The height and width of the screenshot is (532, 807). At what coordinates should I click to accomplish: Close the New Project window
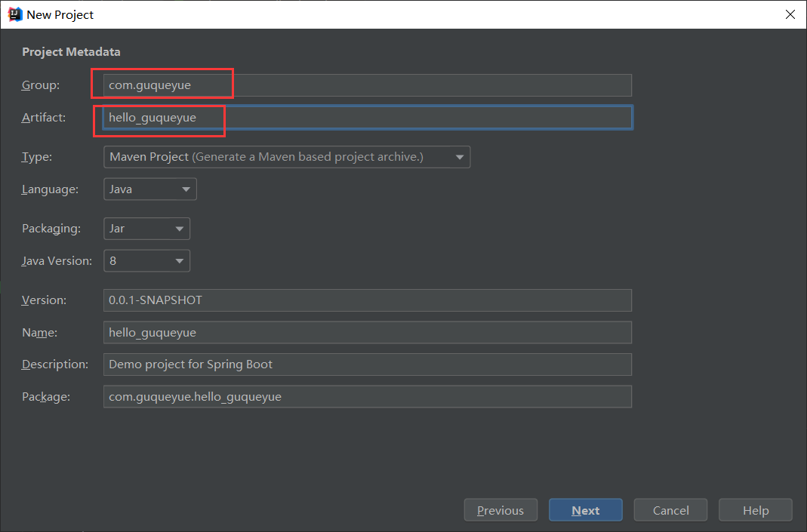tap(790, 14)
